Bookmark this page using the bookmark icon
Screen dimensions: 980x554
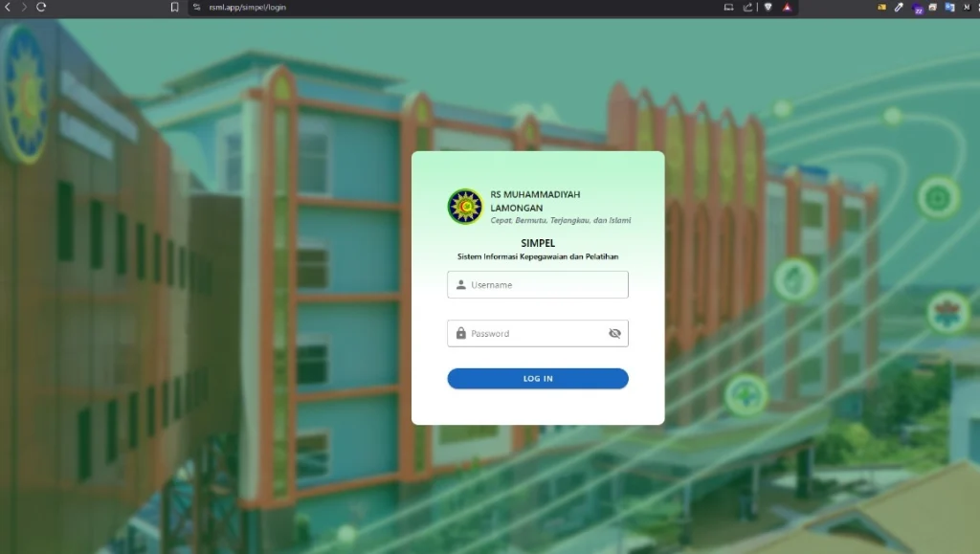click(x=172, y=7)
